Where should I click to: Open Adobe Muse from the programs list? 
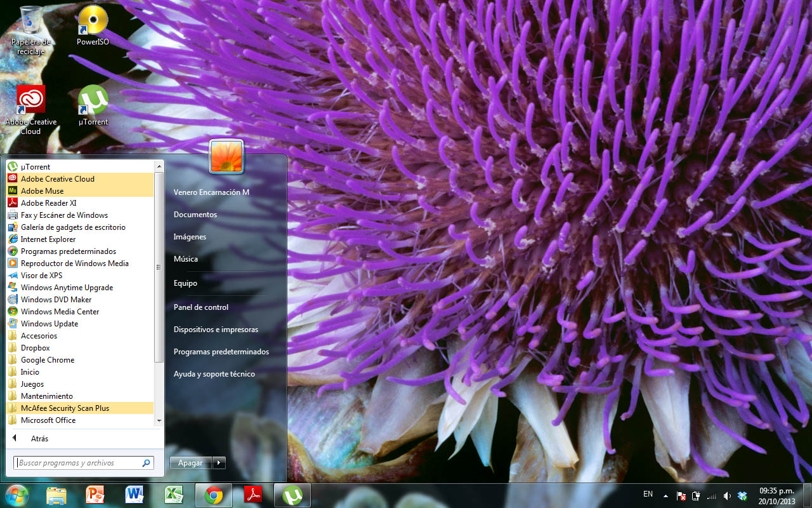[80, 190]
